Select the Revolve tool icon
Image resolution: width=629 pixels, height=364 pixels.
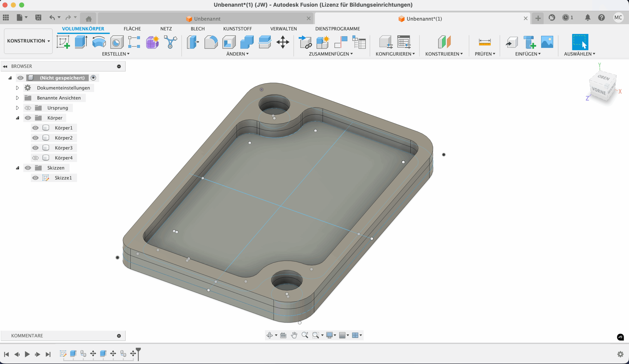pos(99,42)
